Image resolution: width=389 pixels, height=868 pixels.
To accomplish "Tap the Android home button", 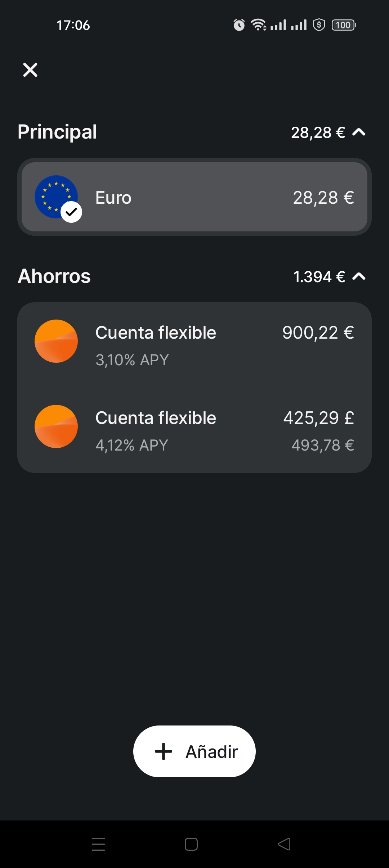I will pos(191,844).
